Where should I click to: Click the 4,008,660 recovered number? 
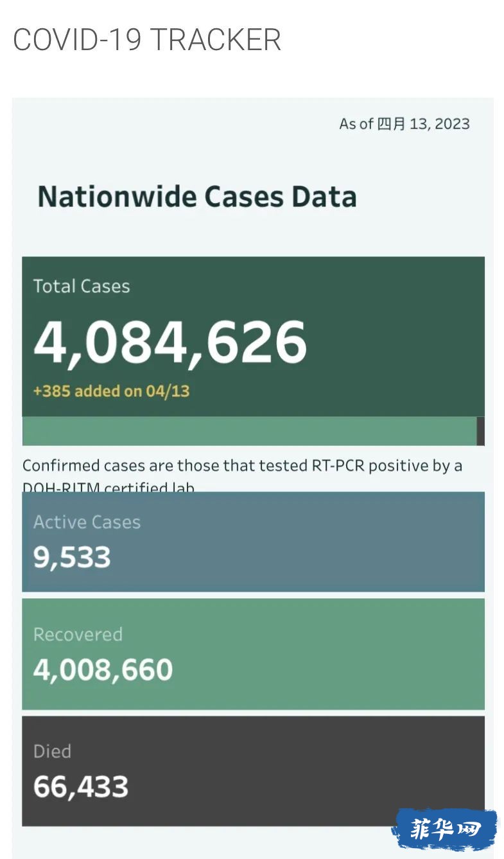click(103, 669)
